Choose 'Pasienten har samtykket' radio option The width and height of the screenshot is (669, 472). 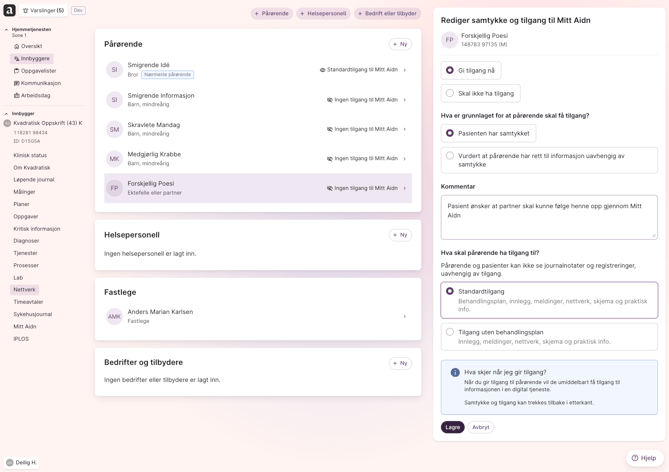click(x=450, y=133)
